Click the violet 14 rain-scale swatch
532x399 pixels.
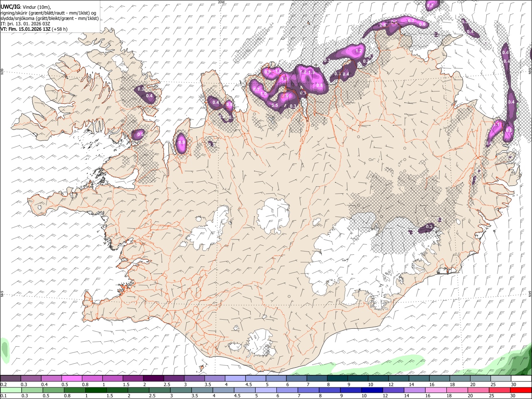coord(414,390)
